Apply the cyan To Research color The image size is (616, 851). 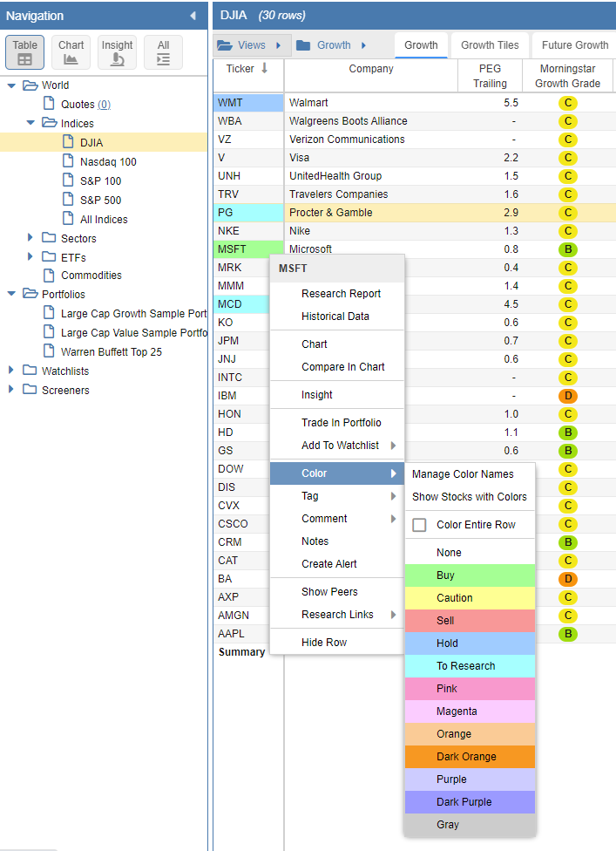(x=470, y=666)
